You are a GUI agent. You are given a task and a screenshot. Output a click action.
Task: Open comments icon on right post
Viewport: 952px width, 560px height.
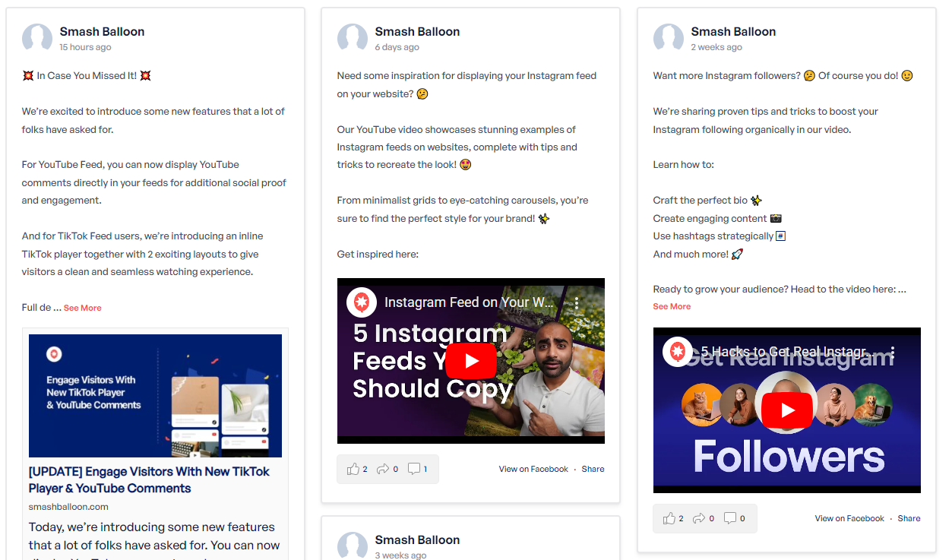point(730,519)
